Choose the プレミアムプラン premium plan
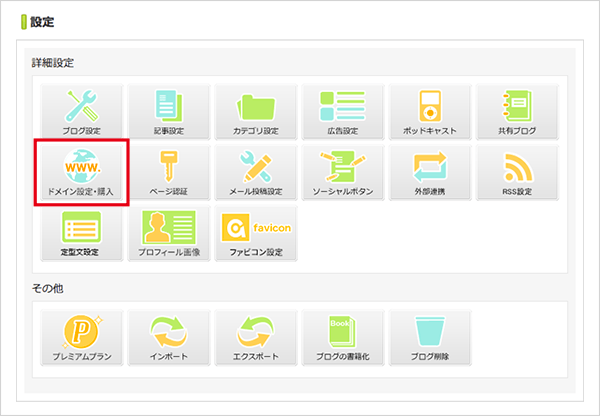600x416 pixels. (x=80, y=337)
